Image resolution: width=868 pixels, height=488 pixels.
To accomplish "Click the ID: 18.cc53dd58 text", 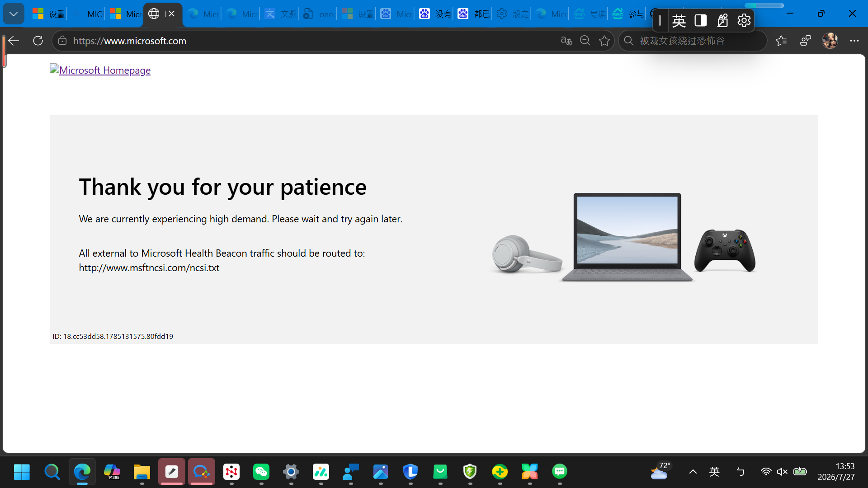I will (113, 336).
